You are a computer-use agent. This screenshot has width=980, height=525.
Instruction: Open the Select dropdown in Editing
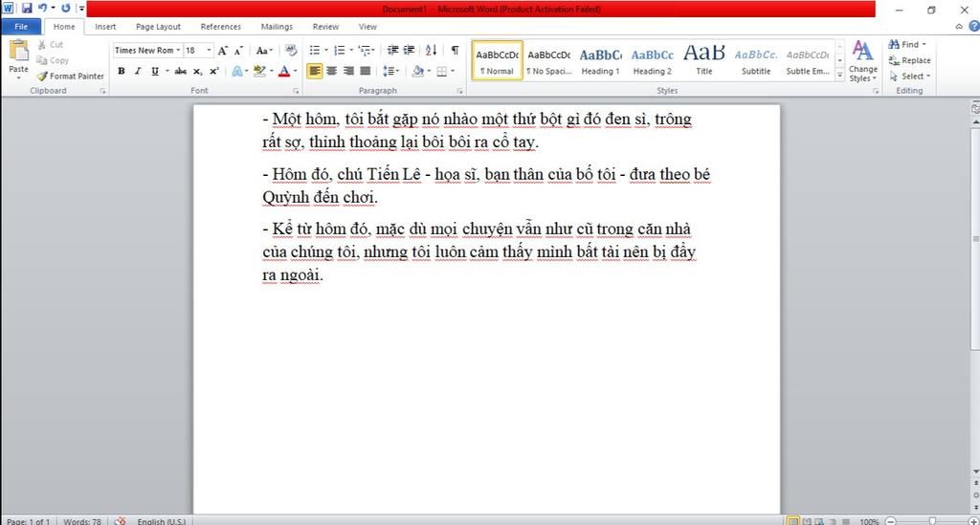(x=910, y=77)
